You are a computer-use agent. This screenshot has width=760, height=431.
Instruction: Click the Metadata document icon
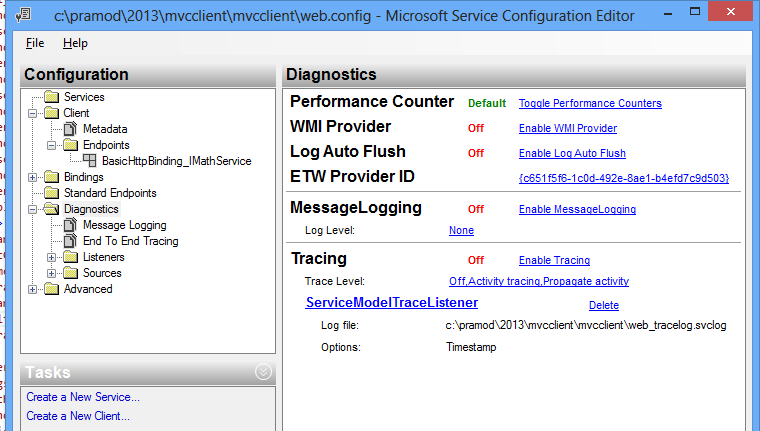pyautogui.click(x=70, y=129)
